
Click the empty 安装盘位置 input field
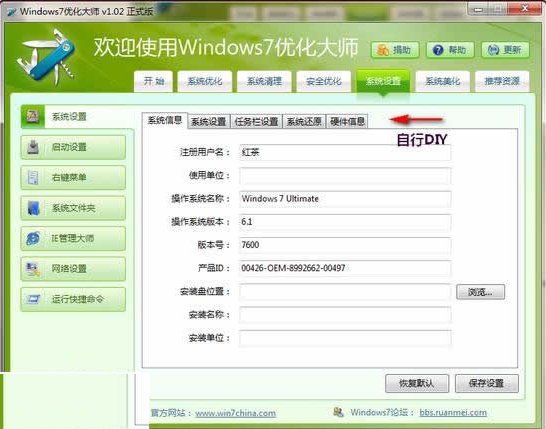[345, 291]
